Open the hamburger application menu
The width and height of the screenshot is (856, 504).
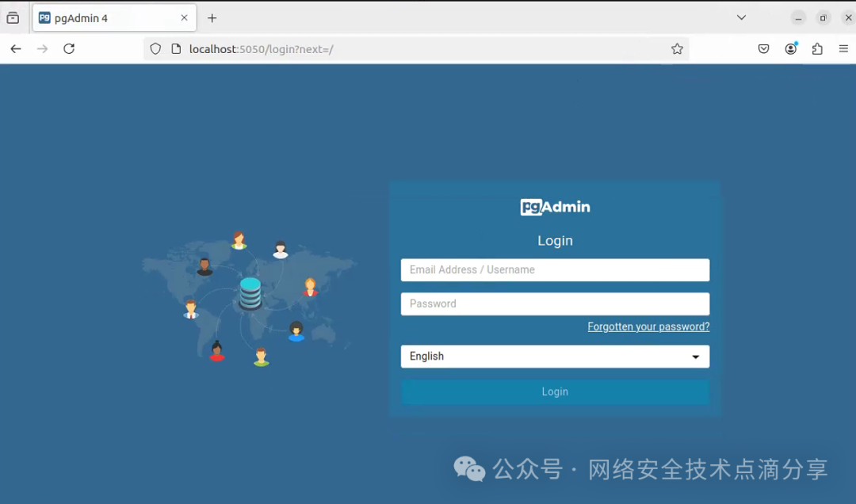pos(843,49)
